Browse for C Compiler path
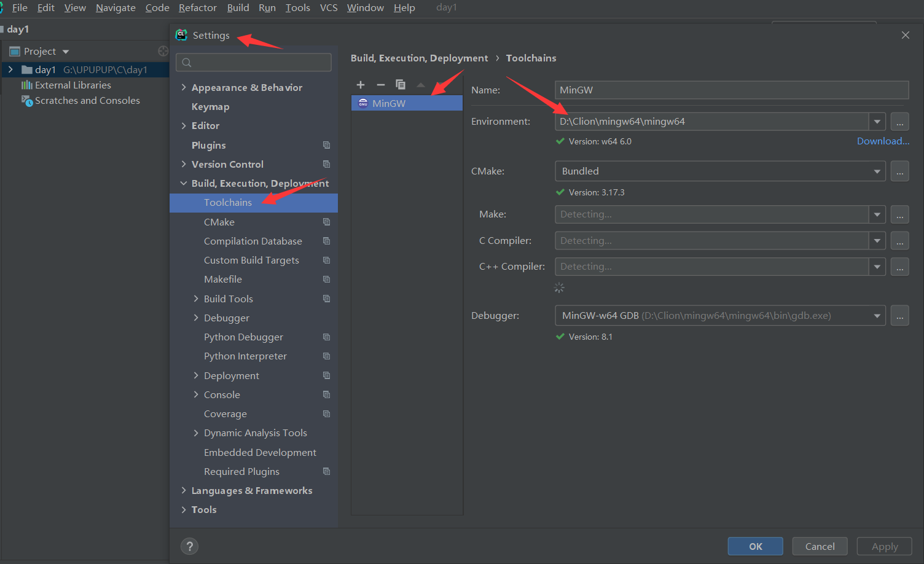 [x=899, y=241]
